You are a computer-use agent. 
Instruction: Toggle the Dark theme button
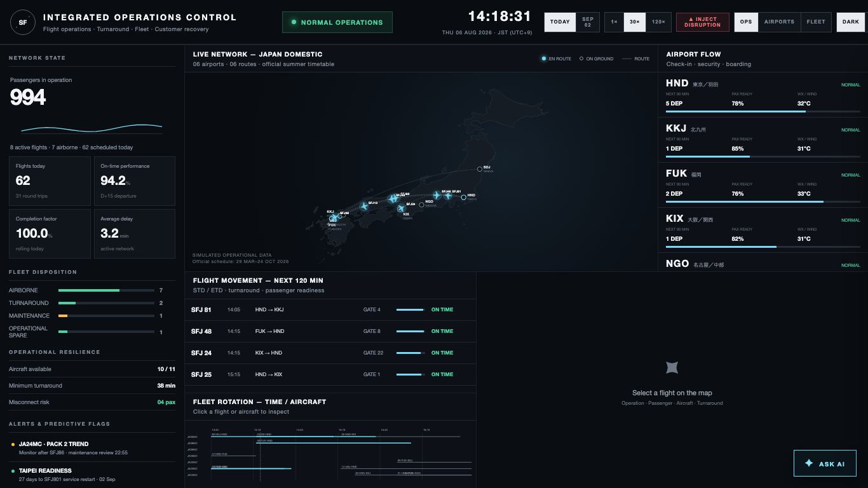tap(851, 22)
